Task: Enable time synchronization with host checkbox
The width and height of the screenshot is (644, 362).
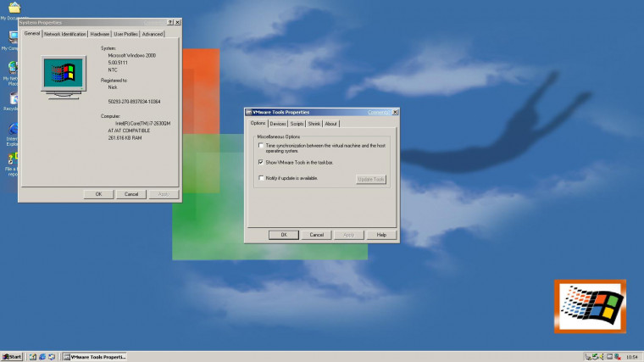Action: coord(261,146)
